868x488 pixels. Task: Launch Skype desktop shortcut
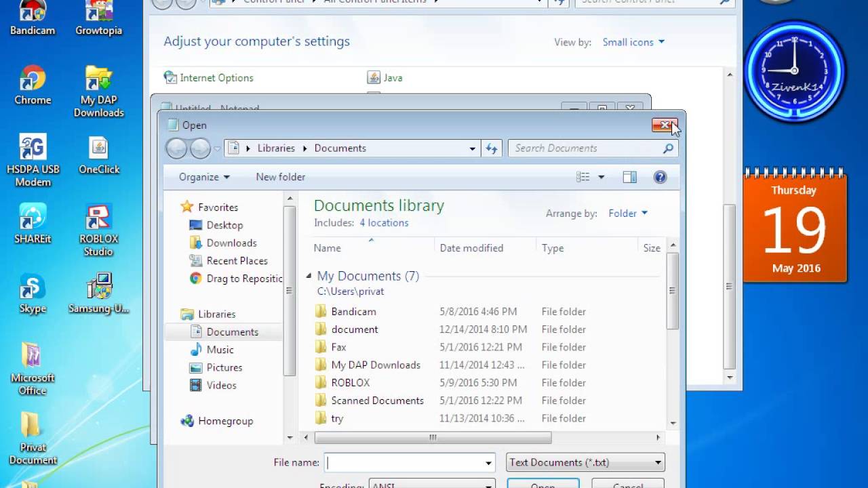[33, 293]
